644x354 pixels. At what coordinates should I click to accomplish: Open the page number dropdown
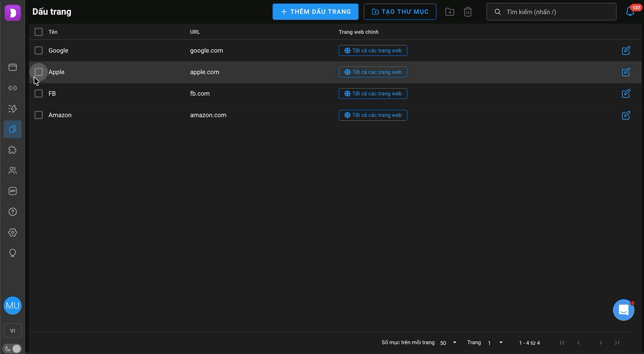[495, 343]
